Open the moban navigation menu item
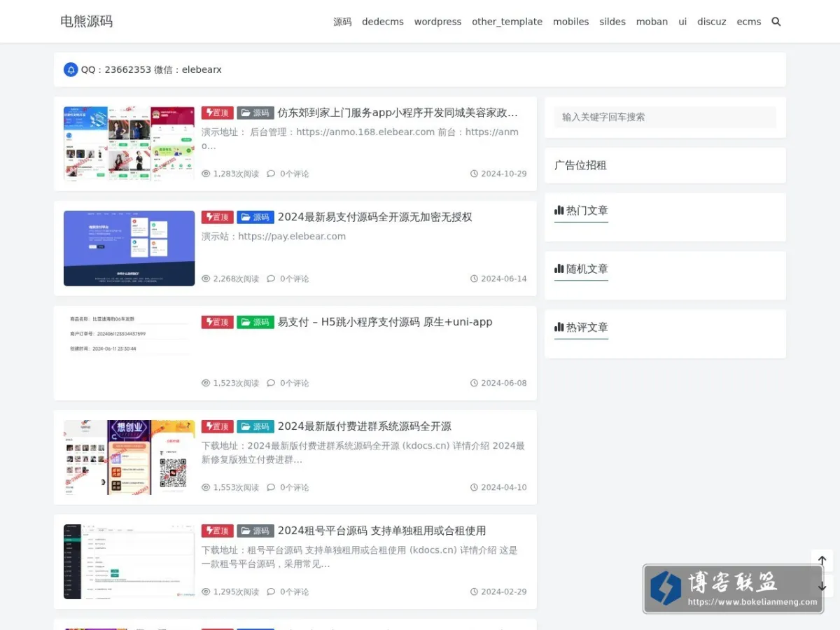 (x=652, y=22)
